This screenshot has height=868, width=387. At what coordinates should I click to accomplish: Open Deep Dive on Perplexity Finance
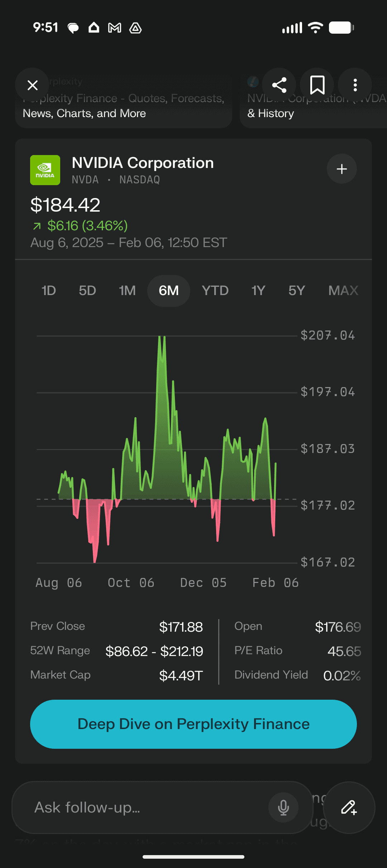[193, 724]
